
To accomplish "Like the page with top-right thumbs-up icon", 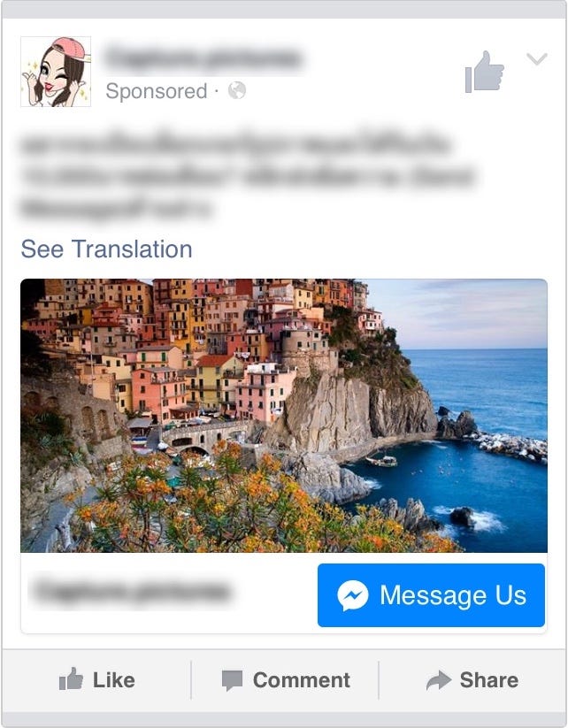I will click(485, 72).
